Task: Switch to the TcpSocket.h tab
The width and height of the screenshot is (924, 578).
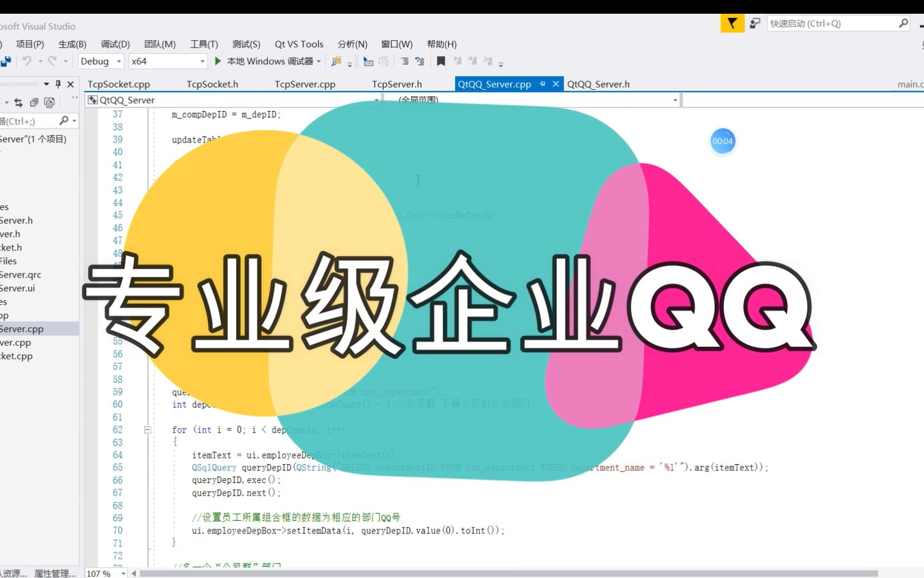Action: pyautogui.click(x=212, y=84)
